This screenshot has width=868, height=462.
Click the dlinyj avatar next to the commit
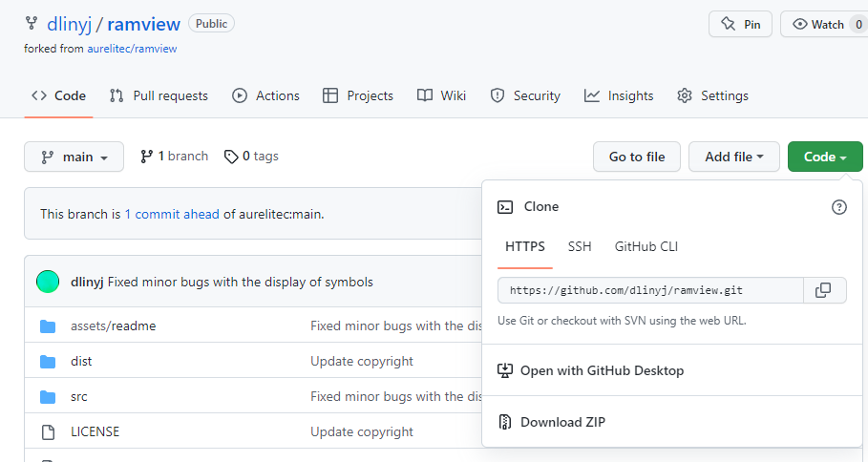tap(48, 282)
